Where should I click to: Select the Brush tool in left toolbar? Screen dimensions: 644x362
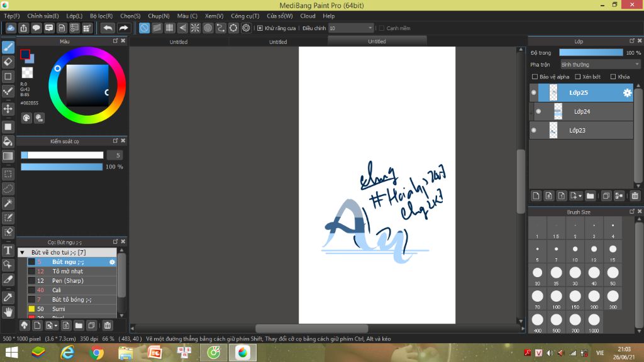point(8,47)
